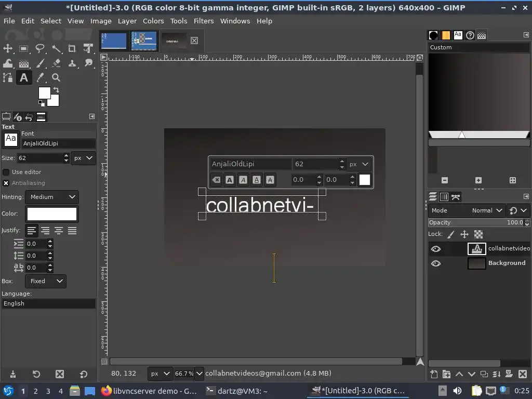Zoom out the gradient editor

pyautogui.click(x=445, y=180)
